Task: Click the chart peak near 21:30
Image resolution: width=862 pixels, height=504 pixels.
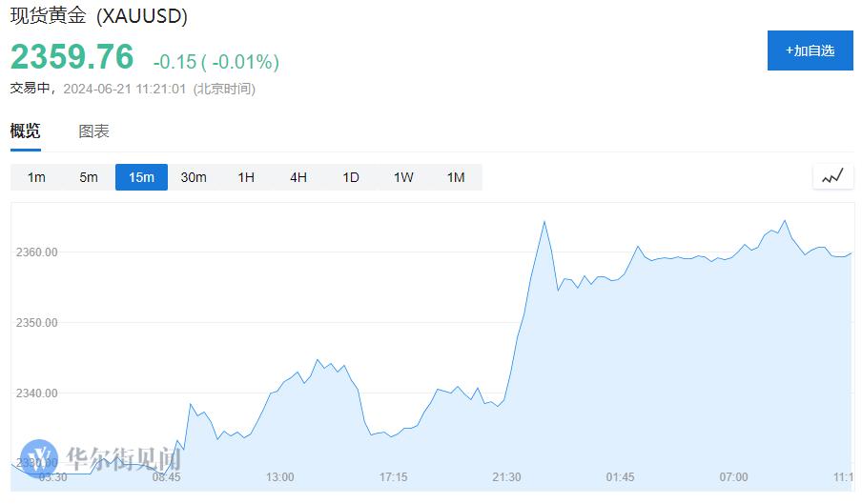Action: pos(544,222)
